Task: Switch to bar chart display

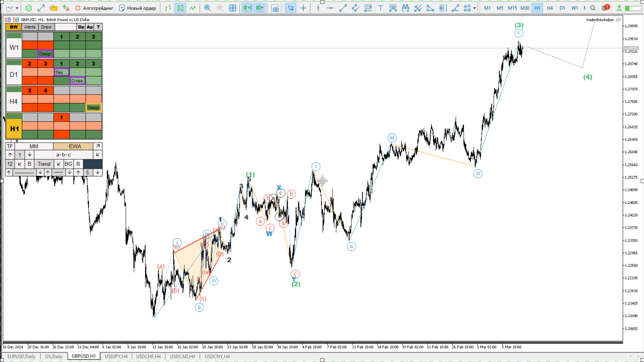Action: pos(168,8)
